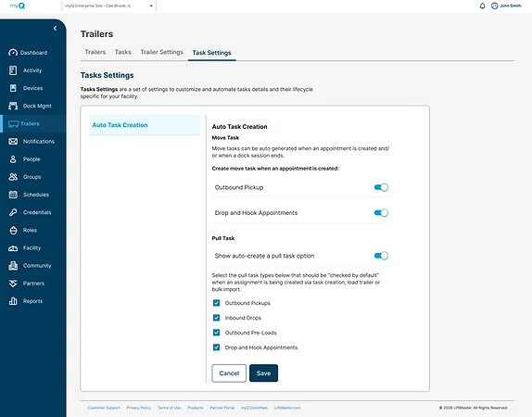
Task: Open the Partners handshake icon
Action: pos(13,284)
